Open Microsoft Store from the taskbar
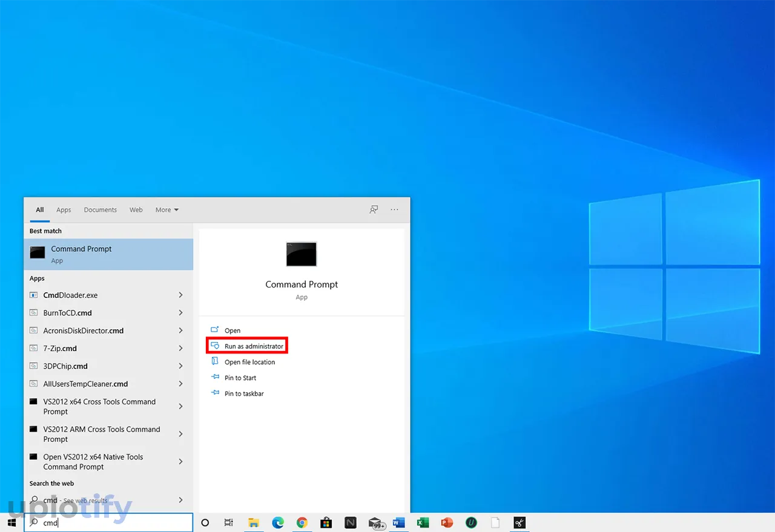This screenshot has height=532, width=775. coord(326,522)
